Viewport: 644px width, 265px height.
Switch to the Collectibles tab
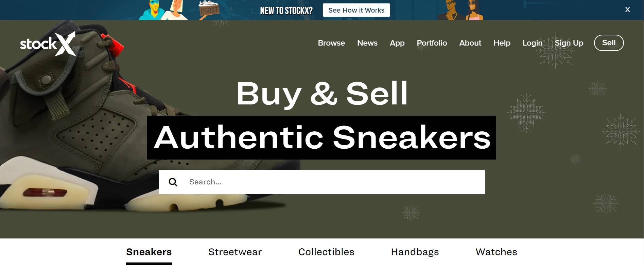coord(326,252)
